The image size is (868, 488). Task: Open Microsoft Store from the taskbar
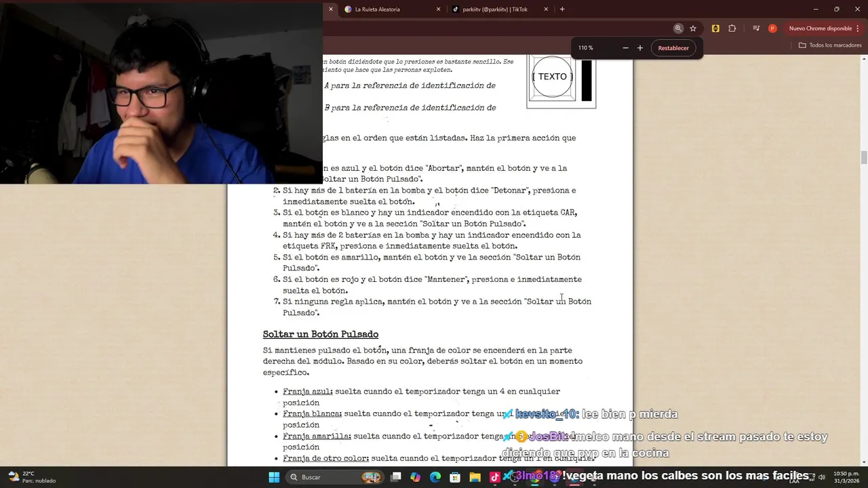pyautogui.click(x=455, y=477)
